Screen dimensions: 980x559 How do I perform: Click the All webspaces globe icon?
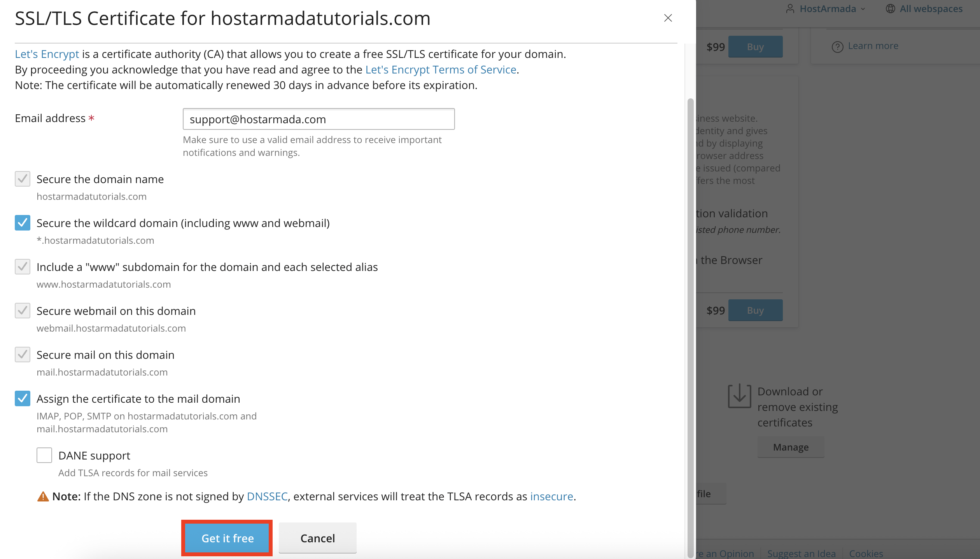pos(890,9)
